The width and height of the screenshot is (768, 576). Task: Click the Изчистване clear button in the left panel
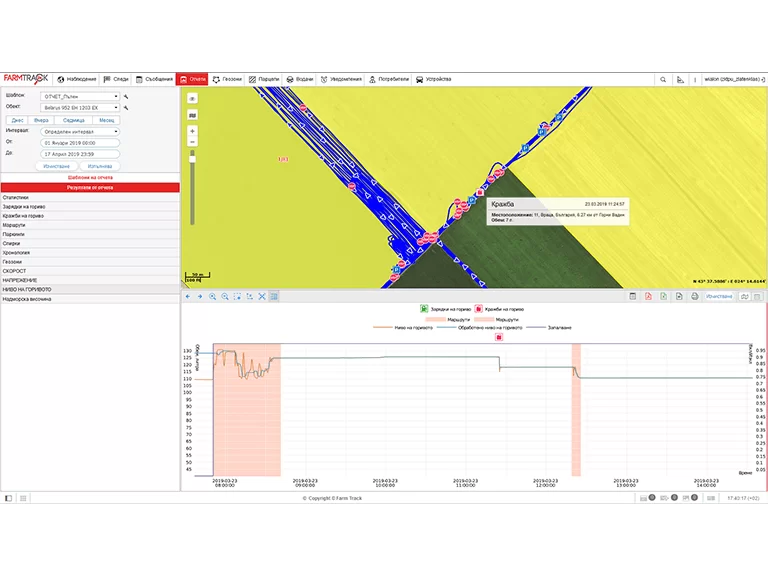click(56, 166)
